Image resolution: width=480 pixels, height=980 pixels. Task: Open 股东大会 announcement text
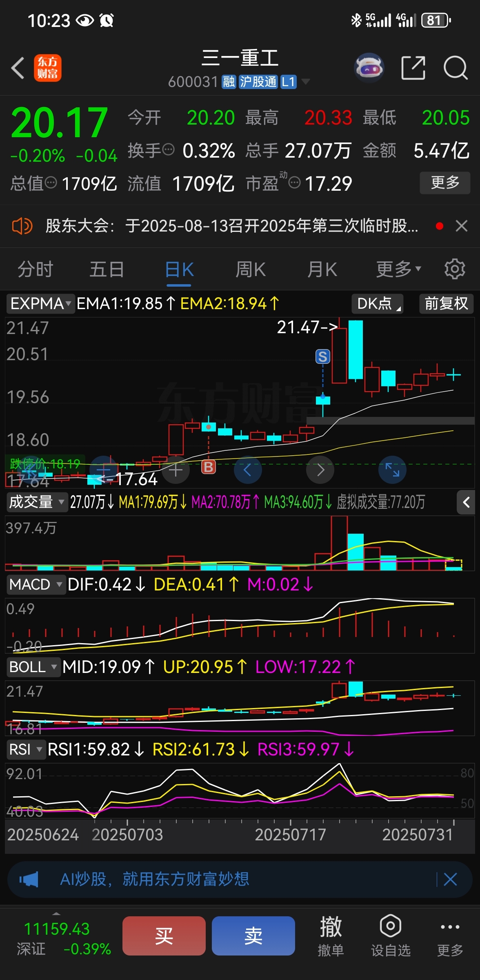[x=232, y=226]
